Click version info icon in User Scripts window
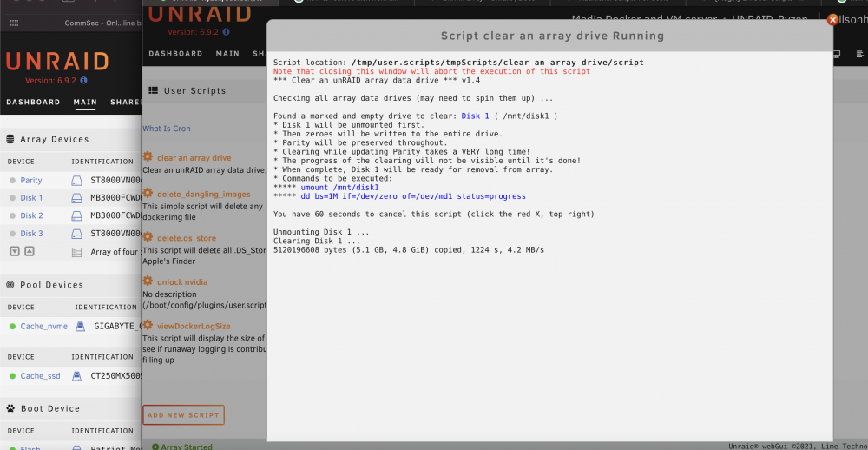This screenshot has width=868, height=450. pyautogui.click(x=227, y=33)
